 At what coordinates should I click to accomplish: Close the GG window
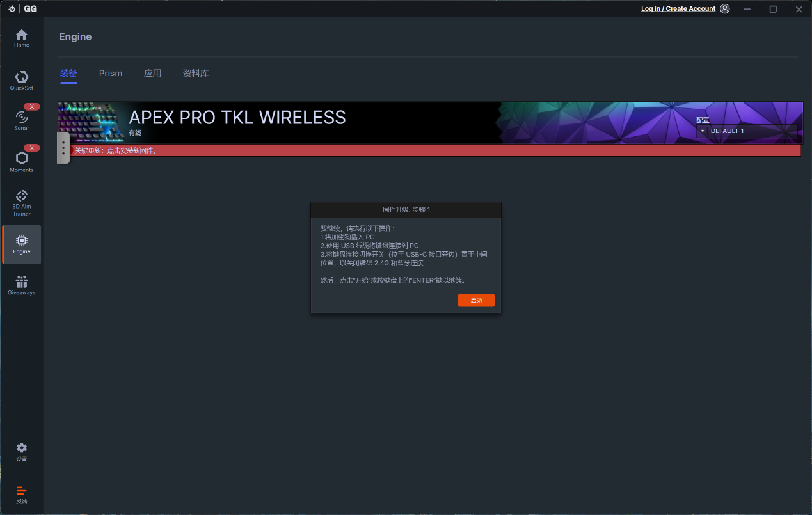click(799, 9)
